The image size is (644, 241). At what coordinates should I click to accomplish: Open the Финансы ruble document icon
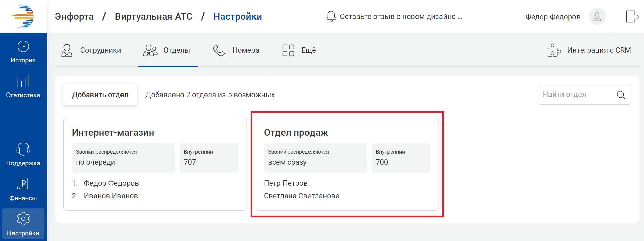pos(23,184)
